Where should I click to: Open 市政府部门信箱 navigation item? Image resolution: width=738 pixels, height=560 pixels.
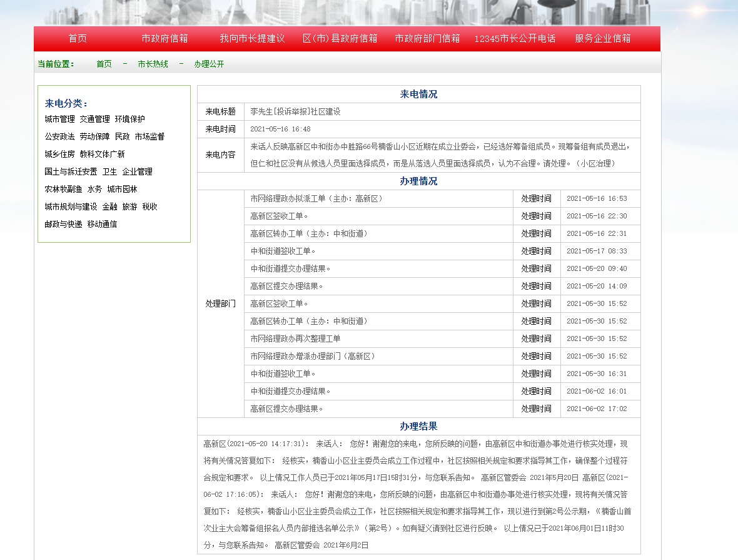(427, 39)
